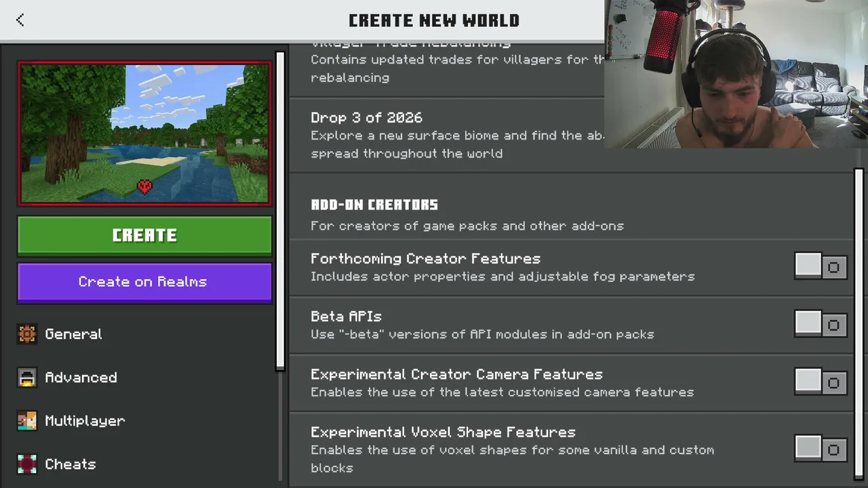
Task: Open the Advanced settings tab
Action: point(144,378)
